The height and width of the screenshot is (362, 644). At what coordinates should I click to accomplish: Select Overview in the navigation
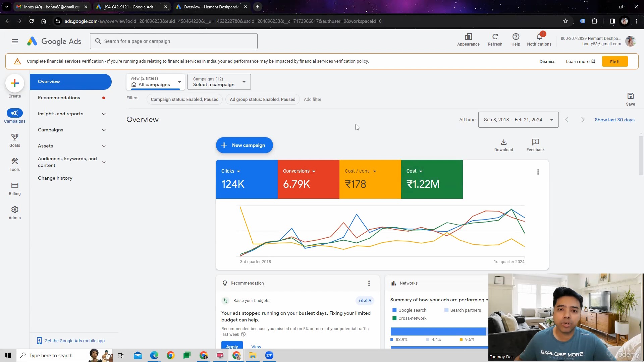pyautogui.click(x=71, y=82)
